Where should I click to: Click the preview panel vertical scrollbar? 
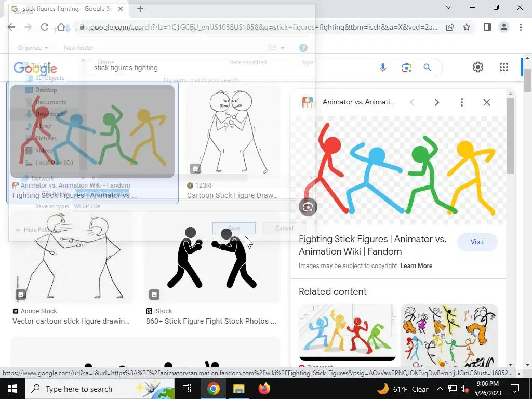tap(510, 136)
